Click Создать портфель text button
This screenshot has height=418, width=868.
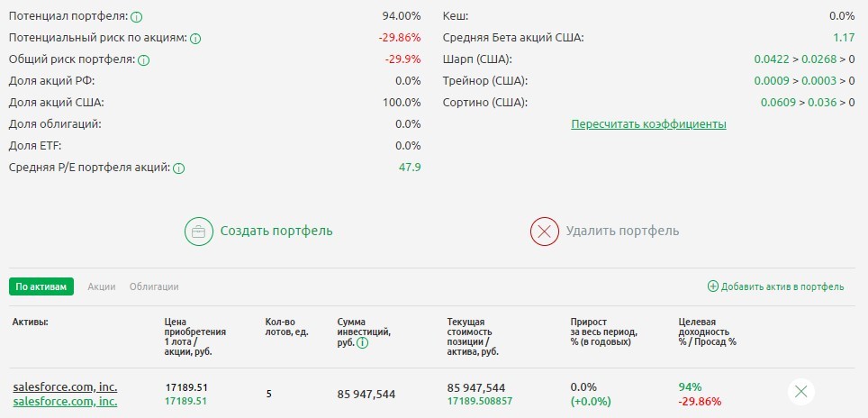pos(276,232)
